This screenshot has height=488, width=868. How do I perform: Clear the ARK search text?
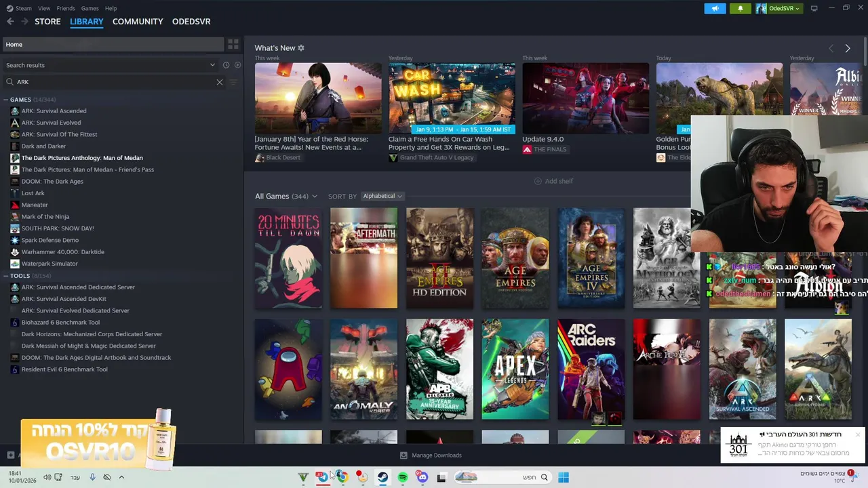pos(220,82)
